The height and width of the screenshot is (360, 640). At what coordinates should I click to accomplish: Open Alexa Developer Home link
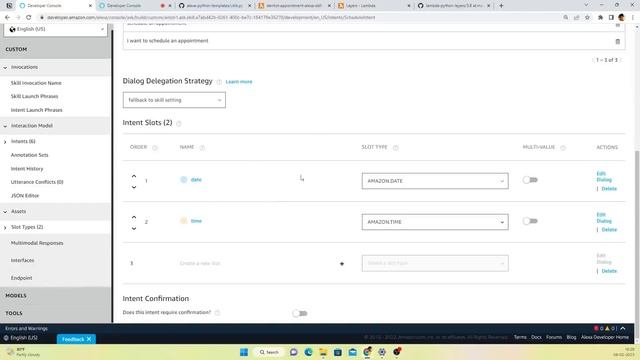605,337
